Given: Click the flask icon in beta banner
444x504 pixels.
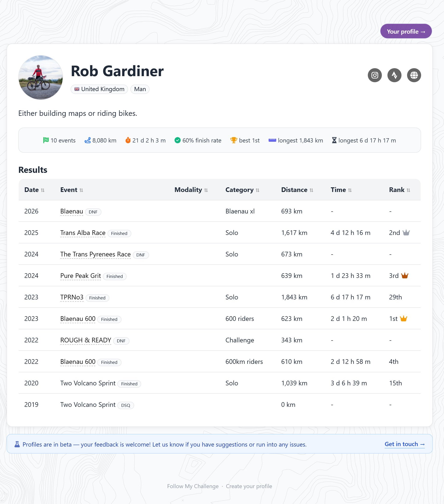Looking at the screenshot, I should click(x=17, y=444).
